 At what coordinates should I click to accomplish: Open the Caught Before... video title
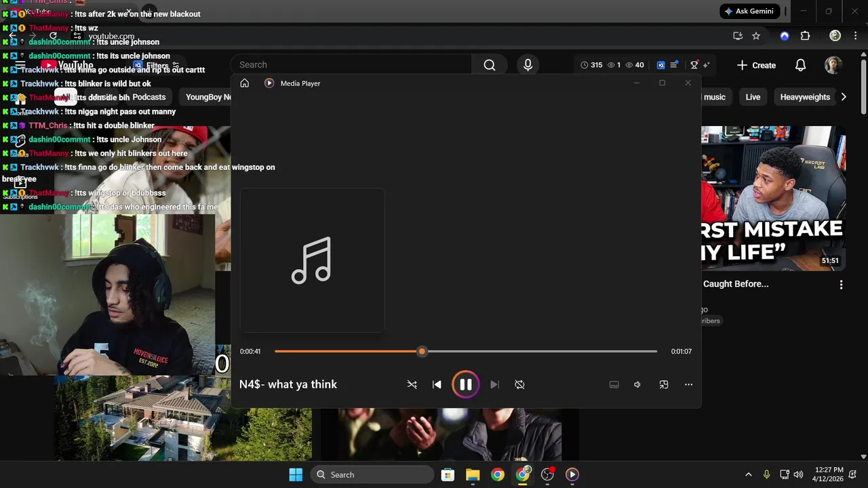click(736, 284)
